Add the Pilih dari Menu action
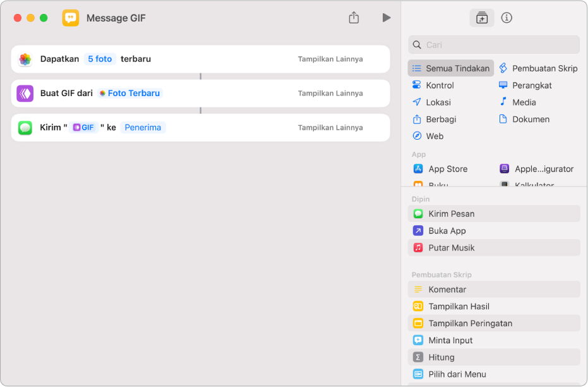 tap(494, 374)
